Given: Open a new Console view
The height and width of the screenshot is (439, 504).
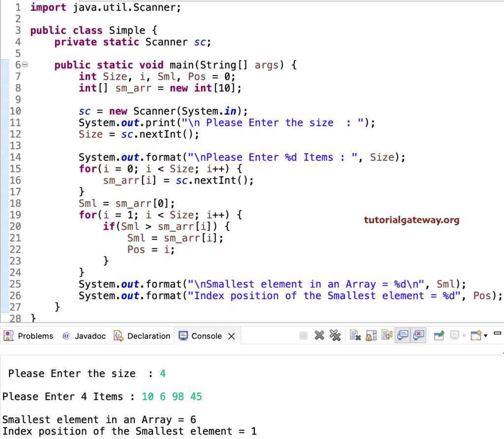Looking at the screenshot, I should (x=476, y=335).
